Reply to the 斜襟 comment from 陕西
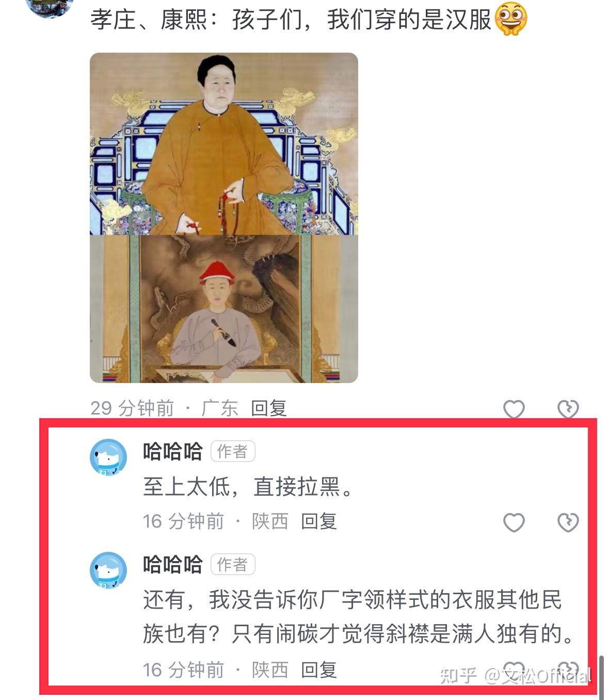 318,670
